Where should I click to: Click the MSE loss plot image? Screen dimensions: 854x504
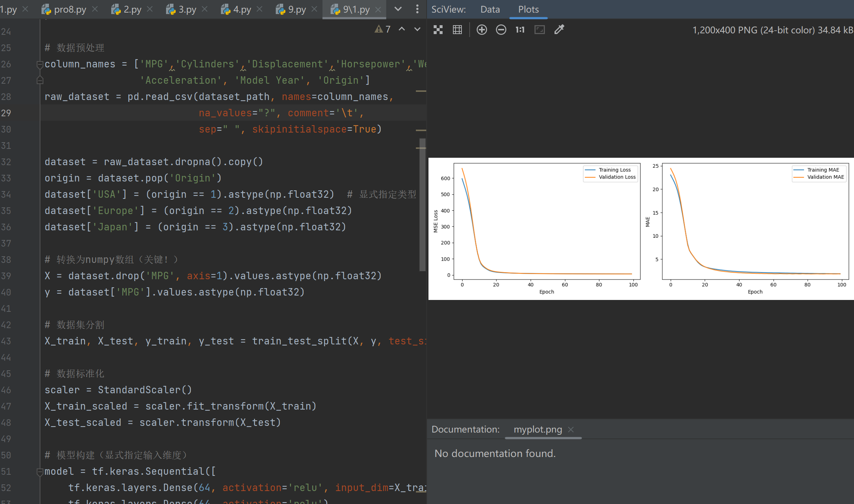click(x=547, y=221)
